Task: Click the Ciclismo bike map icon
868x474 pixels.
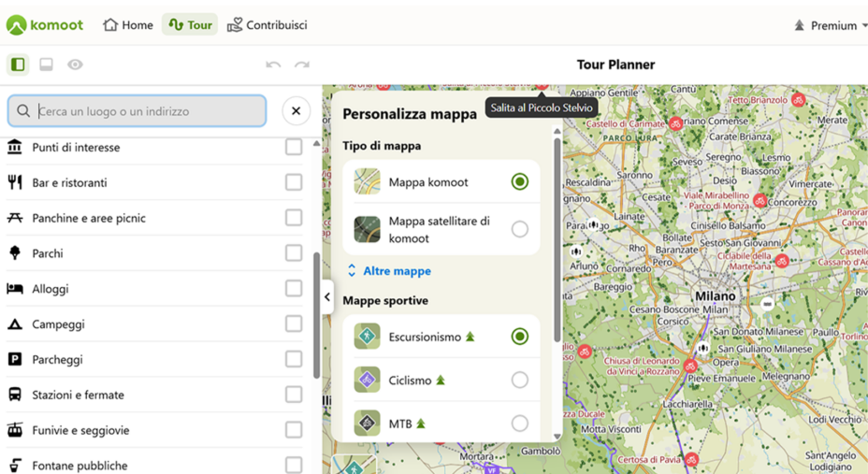Action: pos(367,380)
